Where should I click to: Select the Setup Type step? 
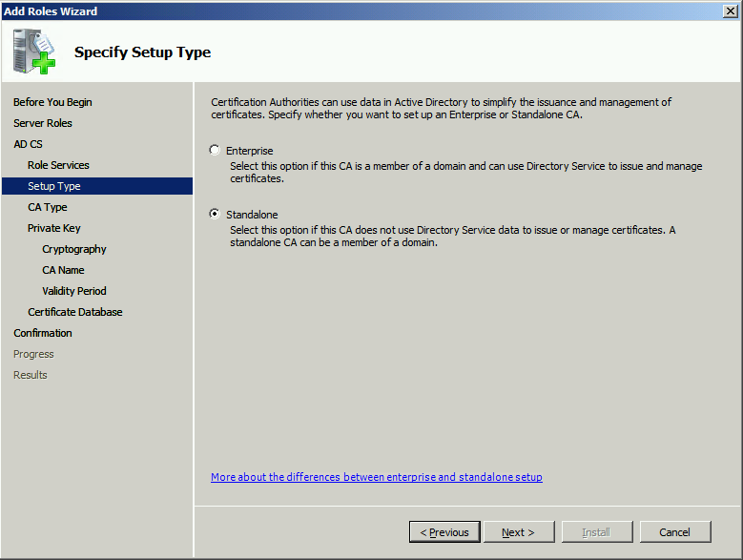[x=97, y=186]
